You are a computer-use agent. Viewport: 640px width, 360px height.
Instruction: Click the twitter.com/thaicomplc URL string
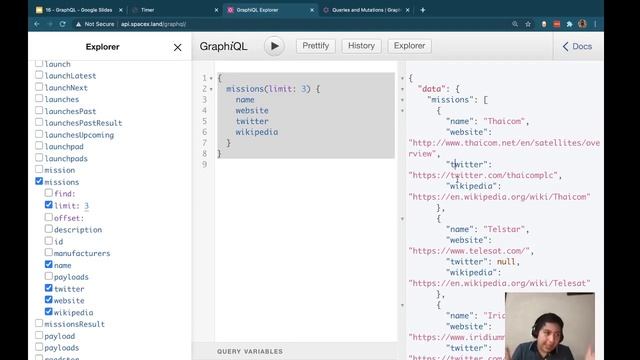pos(483,175)
